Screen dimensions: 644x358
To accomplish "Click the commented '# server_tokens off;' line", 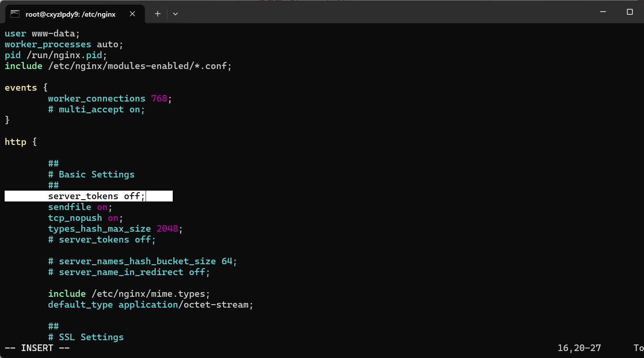I will pyautogui.click(x=102, y=240).
